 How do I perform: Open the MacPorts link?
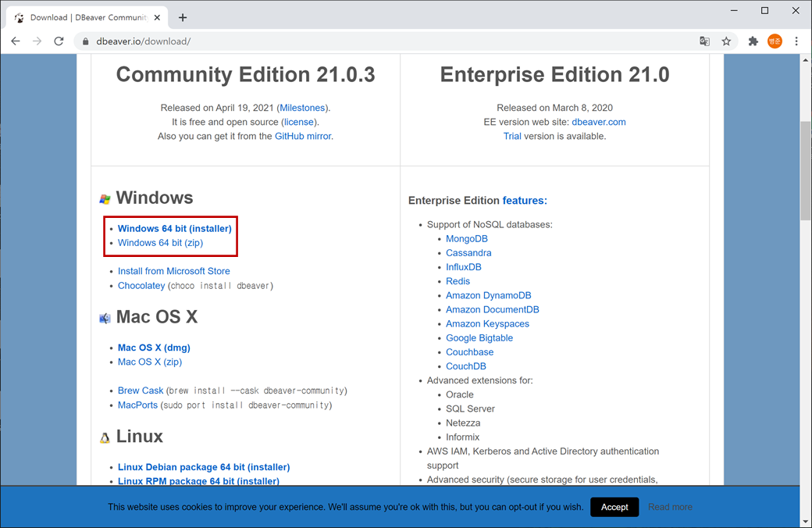[137, 405]
